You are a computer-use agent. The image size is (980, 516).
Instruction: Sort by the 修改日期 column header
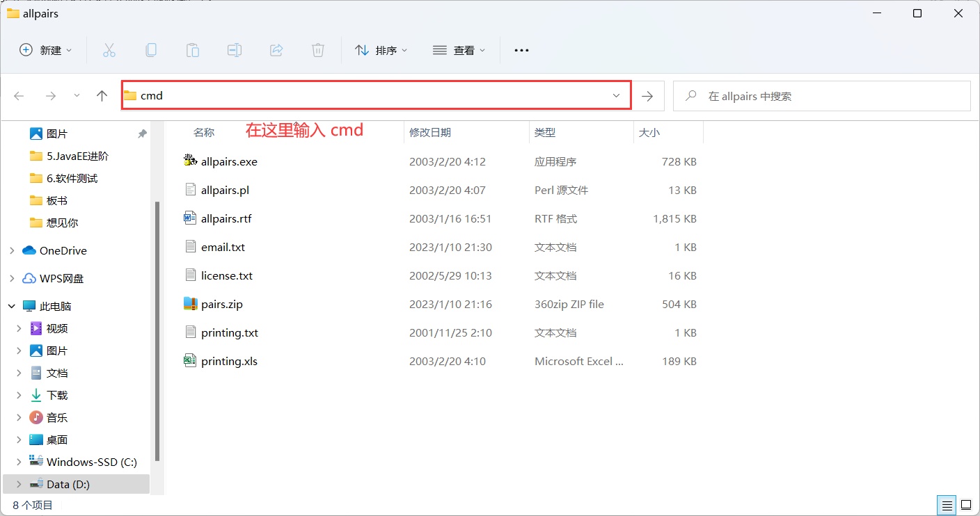[x=430, y=132]
